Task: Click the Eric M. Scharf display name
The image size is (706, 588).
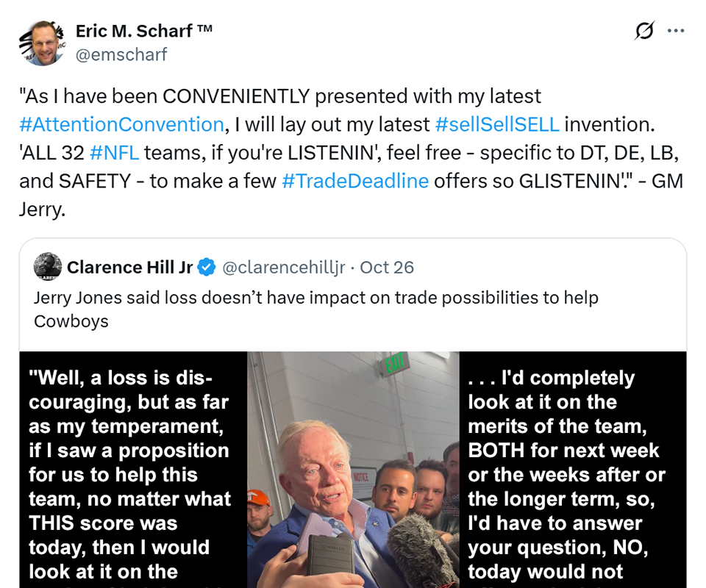Action: [144, 31]
